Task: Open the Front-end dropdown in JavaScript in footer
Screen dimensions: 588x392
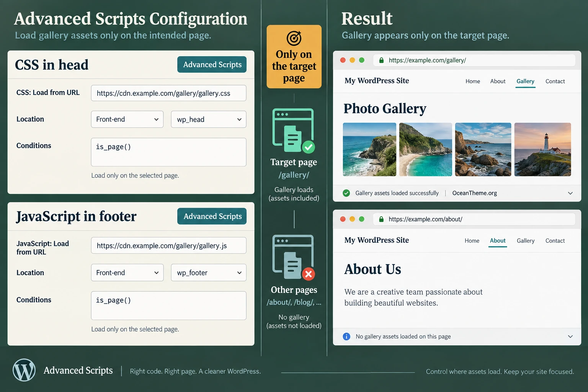Action: click(x=127, y=273)
